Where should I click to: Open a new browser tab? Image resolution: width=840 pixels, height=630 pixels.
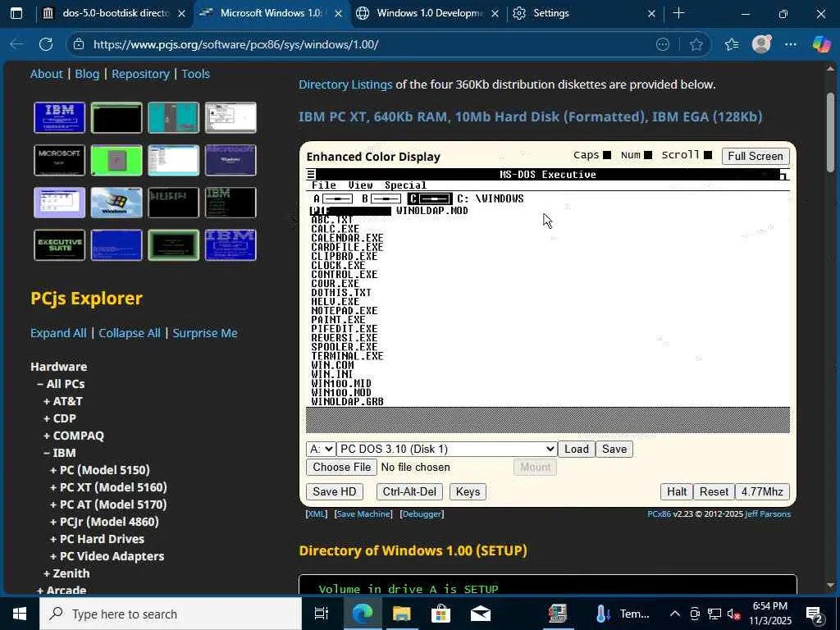pos(678,13)
